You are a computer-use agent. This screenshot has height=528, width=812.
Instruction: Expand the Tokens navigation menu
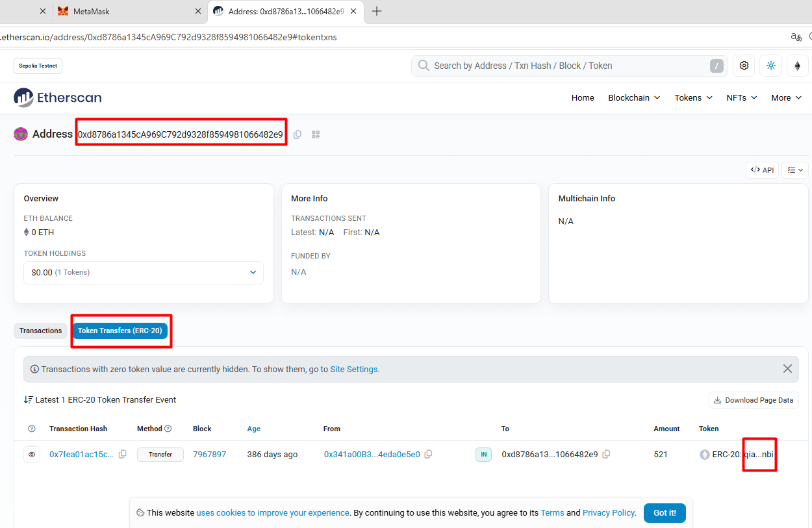(x=693, y=98)
